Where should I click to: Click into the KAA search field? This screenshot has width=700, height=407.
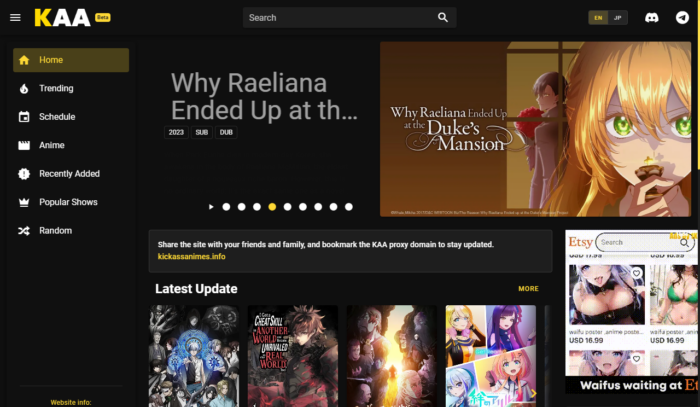[x=342, y=17]
